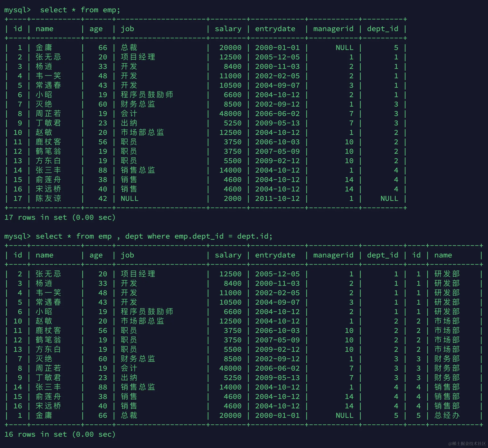Click the '16 rows in set' result line
This screenshot has width=488, height=448.
click(60, 434)
